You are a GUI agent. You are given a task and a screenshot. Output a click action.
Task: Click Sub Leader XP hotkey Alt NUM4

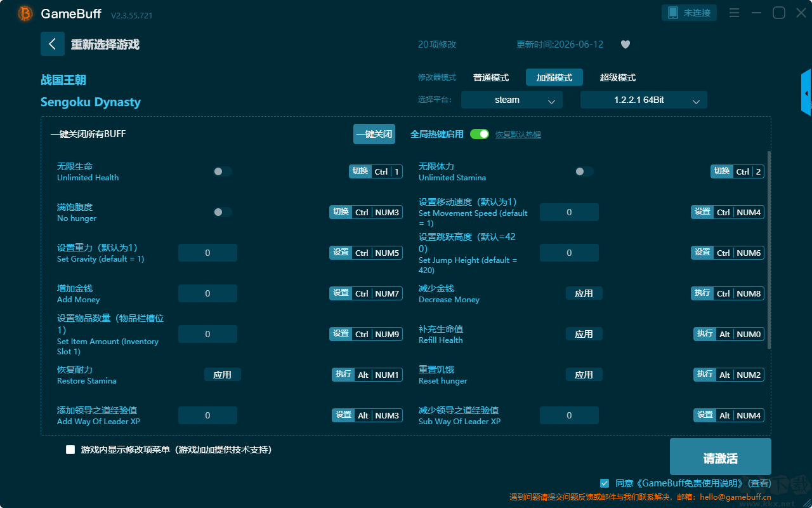(x=729, y=415)
